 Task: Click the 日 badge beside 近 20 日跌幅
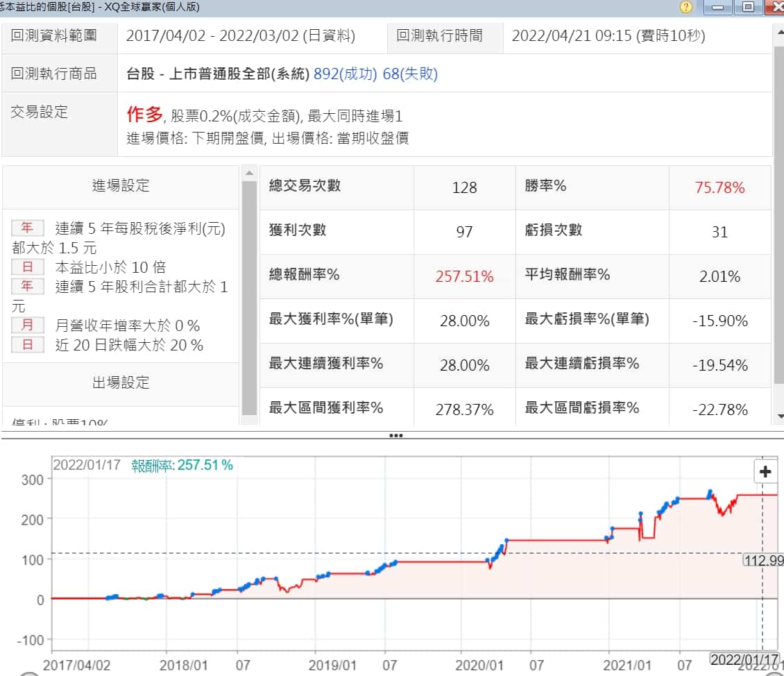point(28,345)
